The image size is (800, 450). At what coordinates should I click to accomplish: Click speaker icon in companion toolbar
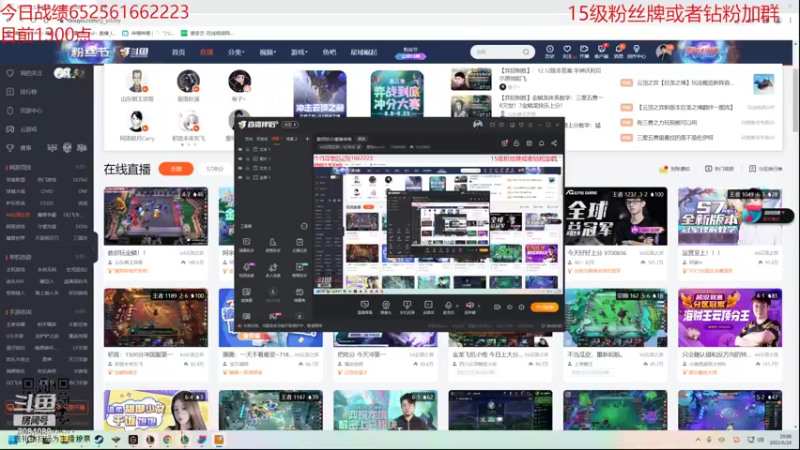469,306
